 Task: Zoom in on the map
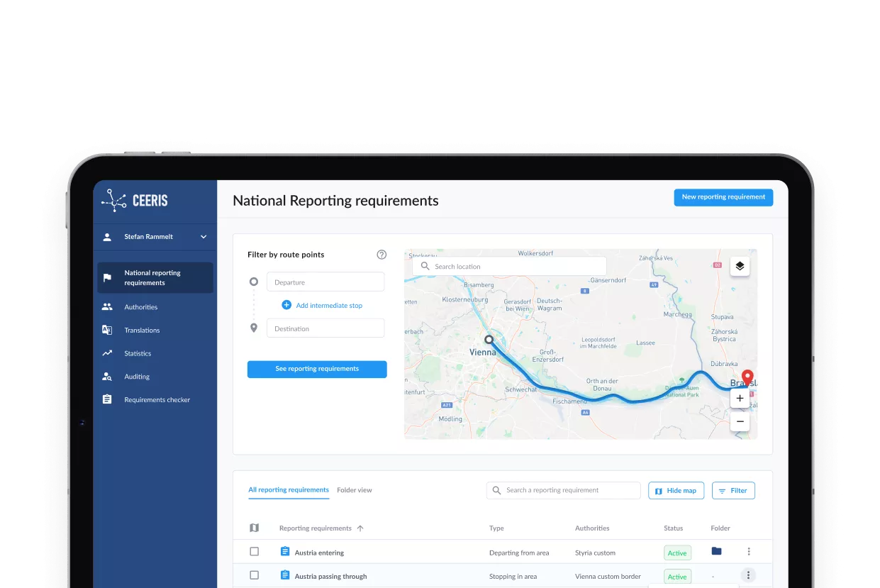pyautogui.click(x=740, y=399)
